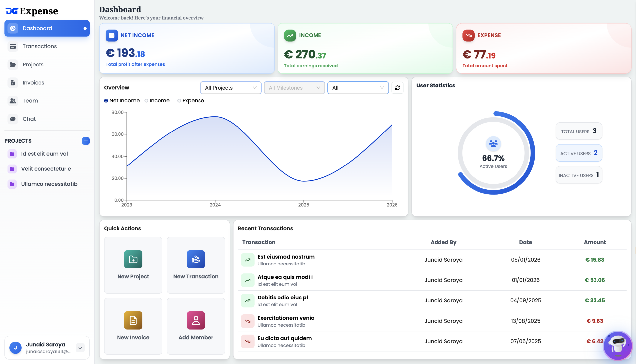The width and height of the screenshot is (636, 364).
Task: Open the All Milestones dropdown
Action: pyautogui.click(x=294, y=88)
